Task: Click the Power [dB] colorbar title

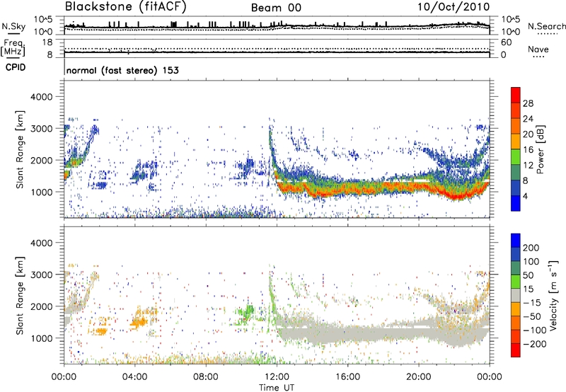Action: point(541,149)
